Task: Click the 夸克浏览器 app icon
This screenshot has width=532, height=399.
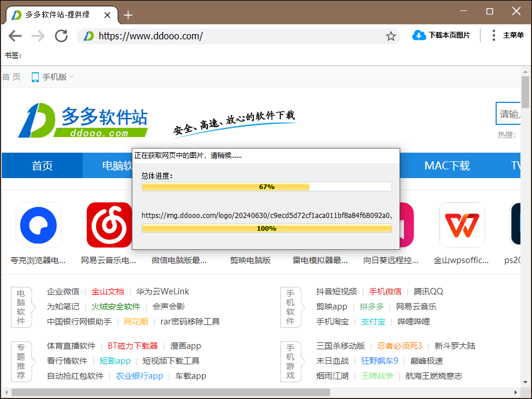Action: pos(38,225)
